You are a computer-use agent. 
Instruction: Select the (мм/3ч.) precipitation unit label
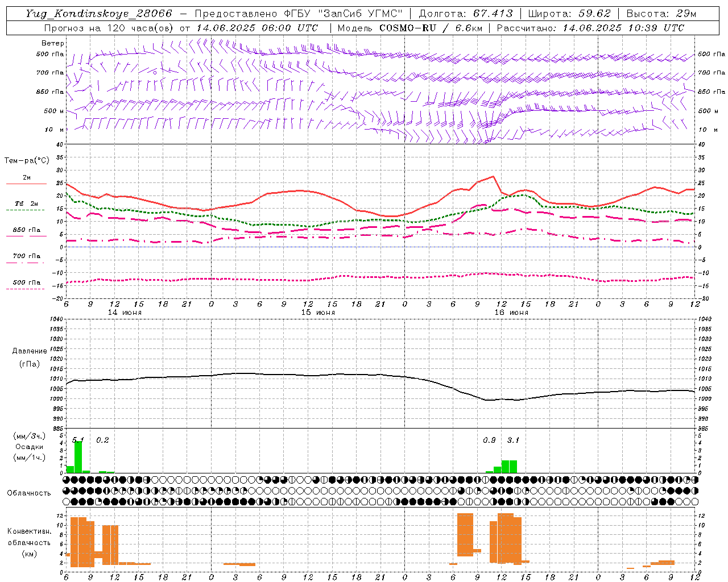[x=30, y=436]
